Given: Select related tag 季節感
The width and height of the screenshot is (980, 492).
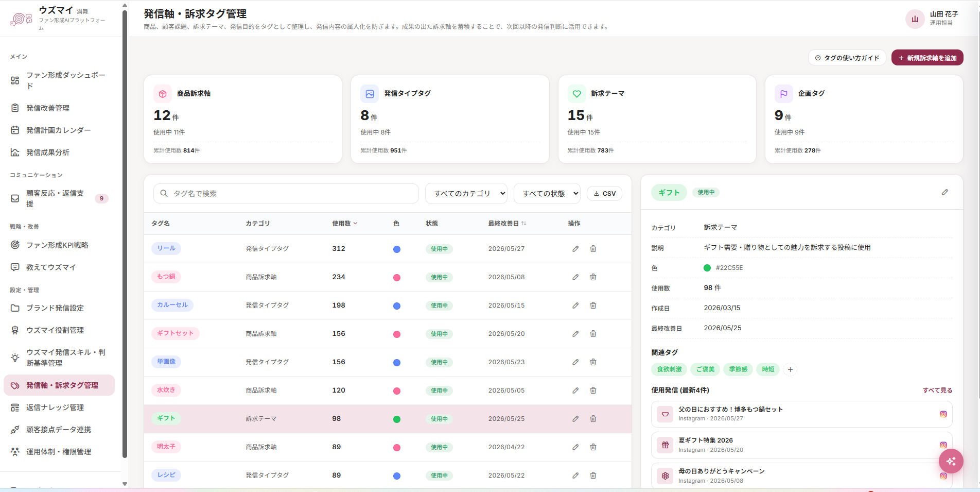Looking at the screenshot, I should pyautogui.click(x=738, y=369).
